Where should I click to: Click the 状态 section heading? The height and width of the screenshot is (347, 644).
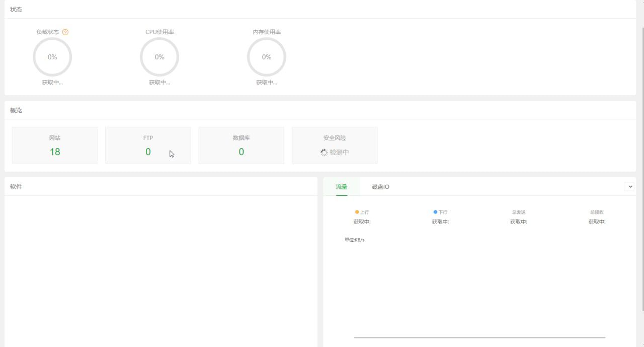coord(16,10)
